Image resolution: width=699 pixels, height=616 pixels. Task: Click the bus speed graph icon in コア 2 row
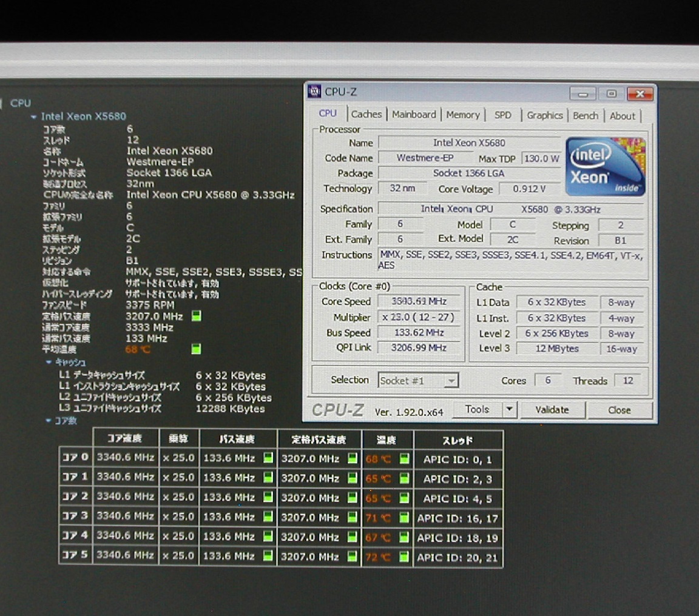pyautogui.click(x=268, y=497)
